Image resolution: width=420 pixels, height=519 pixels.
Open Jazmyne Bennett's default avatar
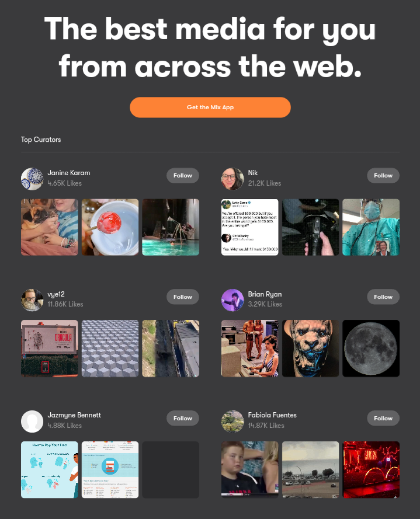pyautogui.click(x=32, y=422)
